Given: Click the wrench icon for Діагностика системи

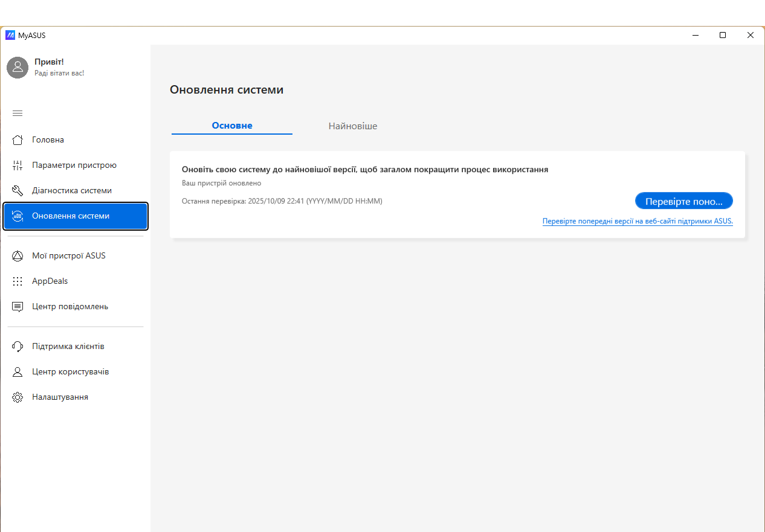Looking at the screenshot, I should (18, 191).
